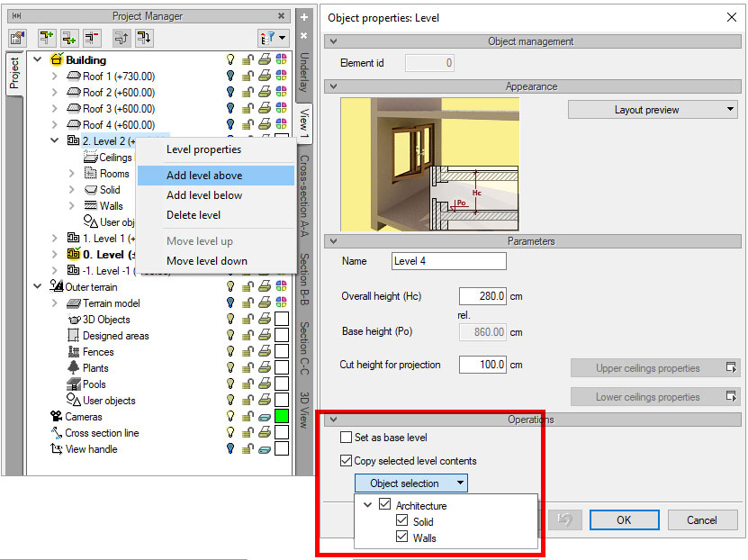Click the add-level-below toolbar icon
Viewport: 748px width, 560px height.
point(69,38)
